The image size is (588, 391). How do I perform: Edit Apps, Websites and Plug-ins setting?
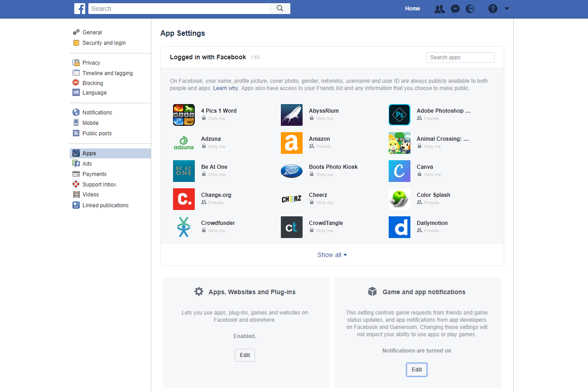point(245,355)
